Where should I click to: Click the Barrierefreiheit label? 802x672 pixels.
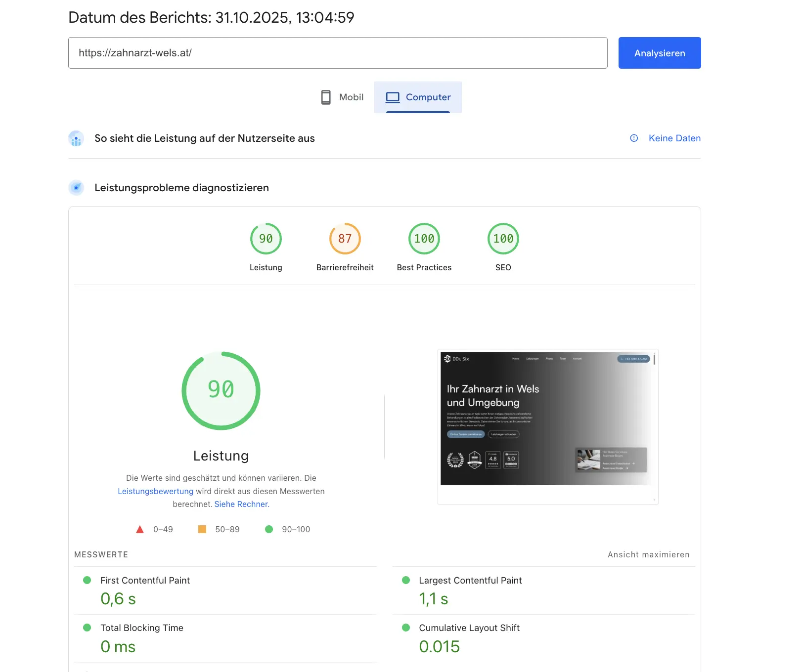click(345, 267)
